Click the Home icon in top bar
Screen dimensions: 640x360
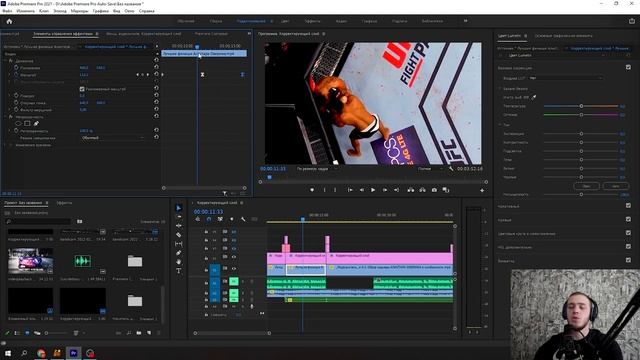click(9, 21)
